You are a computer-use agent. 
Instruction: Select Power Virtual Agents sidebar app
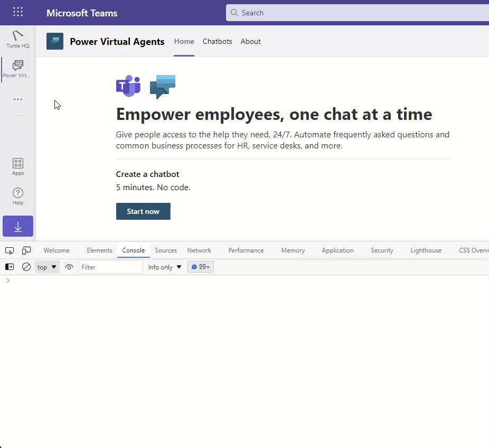point(18,69)
